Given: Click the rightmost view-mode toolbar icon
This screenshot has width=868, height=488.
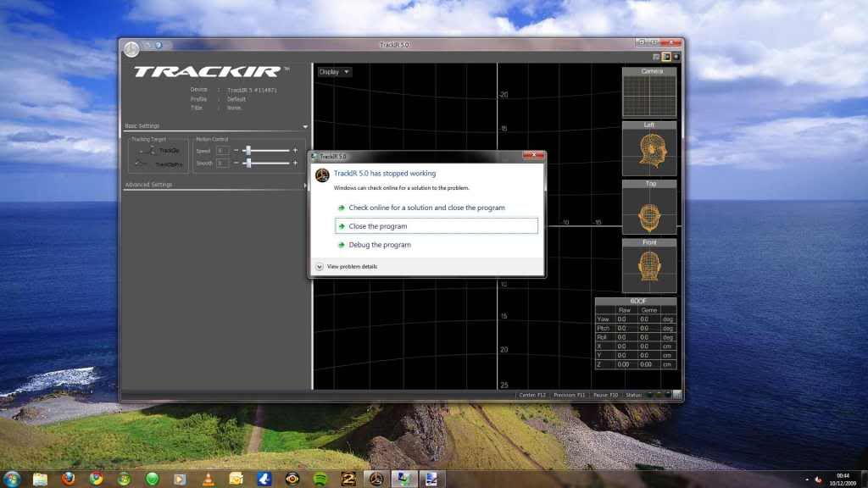Looking at the screenshot, I should coord(676,57).
